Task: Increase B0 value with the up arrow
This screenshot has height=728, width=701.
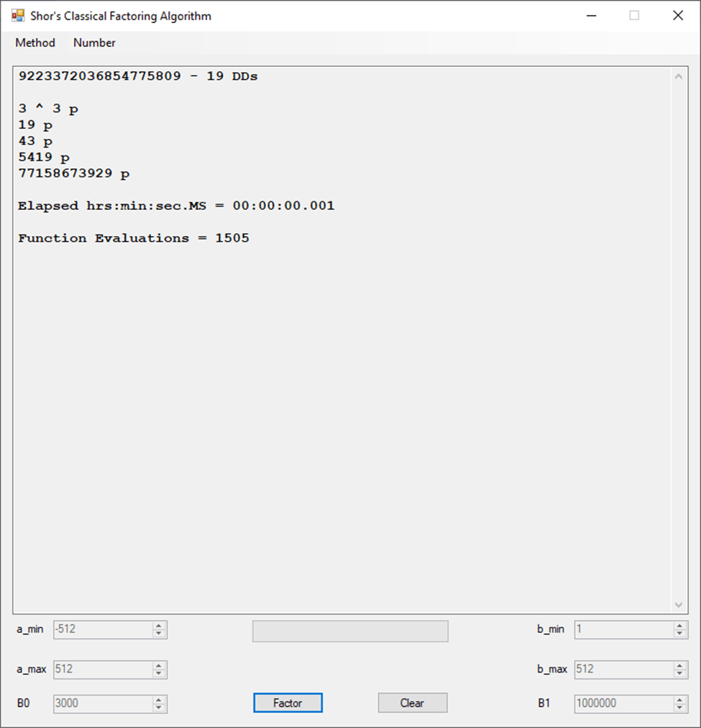Action: (x=159, y=700)
